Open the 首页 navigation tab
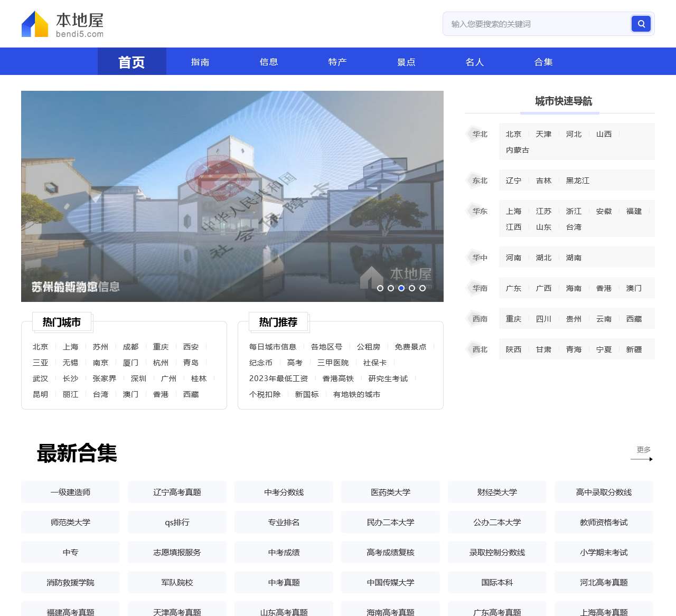This screenshot has height=616, width=676. 132,62
